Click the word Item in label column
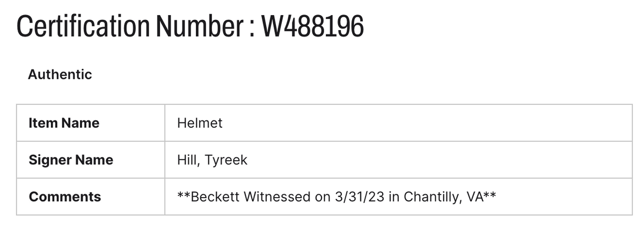Screen dimensions: 644x232 pyautogui.click(x=42, y=123)
